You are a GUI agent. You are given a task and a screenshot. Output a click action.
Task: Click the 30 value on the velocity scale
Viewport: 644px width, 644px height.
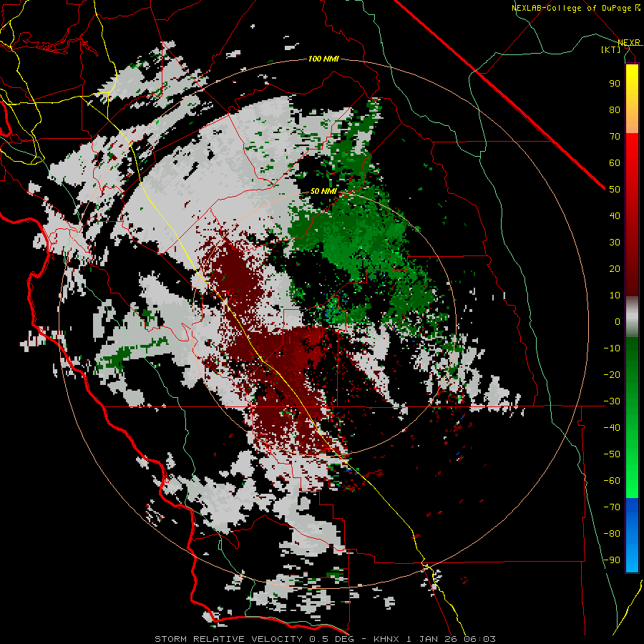(615, 243)
